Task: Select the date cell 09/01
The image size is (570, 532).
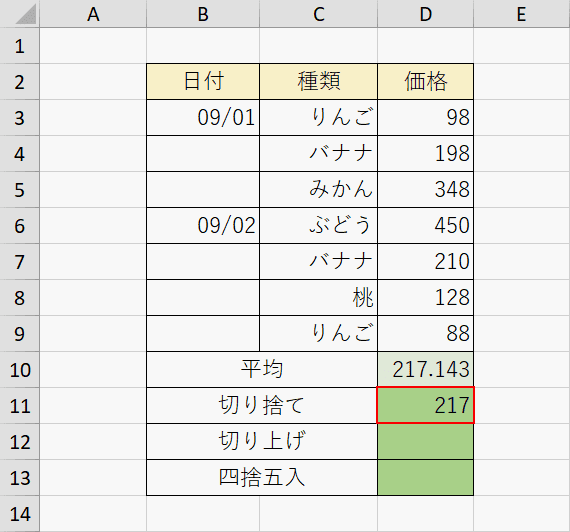Action: tap(203, 118)
